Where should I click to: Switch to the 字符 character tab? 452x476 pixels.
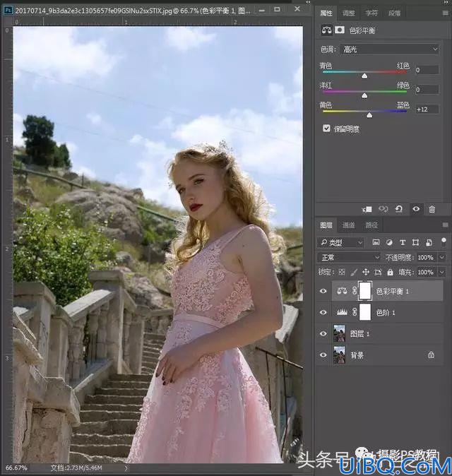click(371, 13)
